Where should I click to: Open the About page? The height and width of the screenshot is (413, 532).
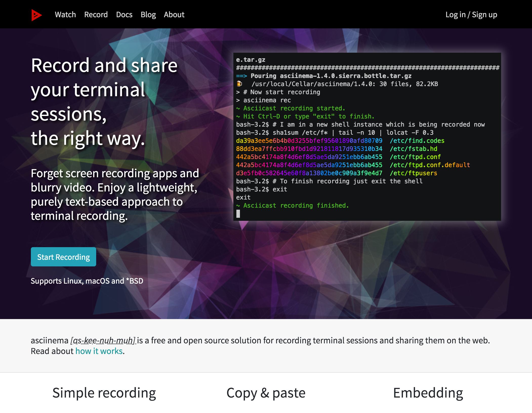(x=174, y=15)
